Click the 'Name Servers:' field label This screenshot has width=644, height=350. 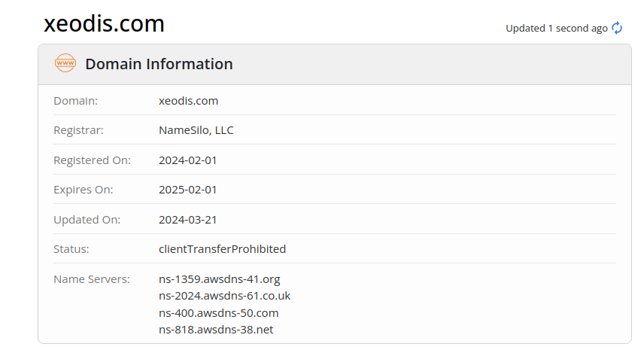point(92,279)
